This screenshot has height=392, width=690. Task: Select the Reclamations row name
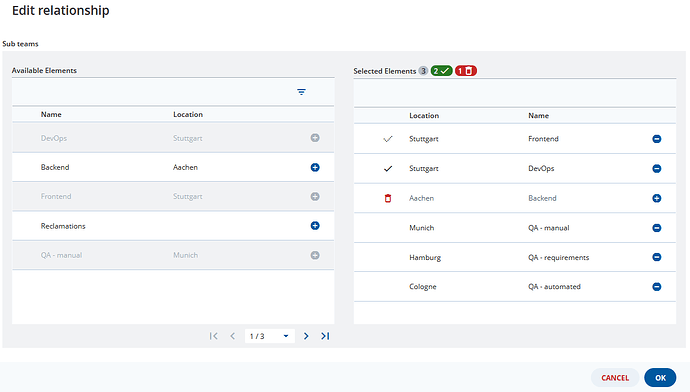[x=63, y=226]
